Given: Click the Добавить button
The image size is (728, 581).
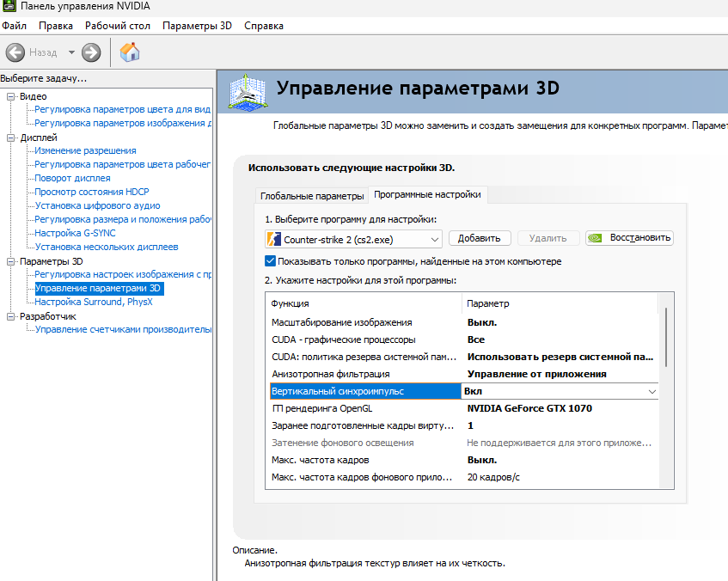Looking at the screenshot, I should (480, 238).
